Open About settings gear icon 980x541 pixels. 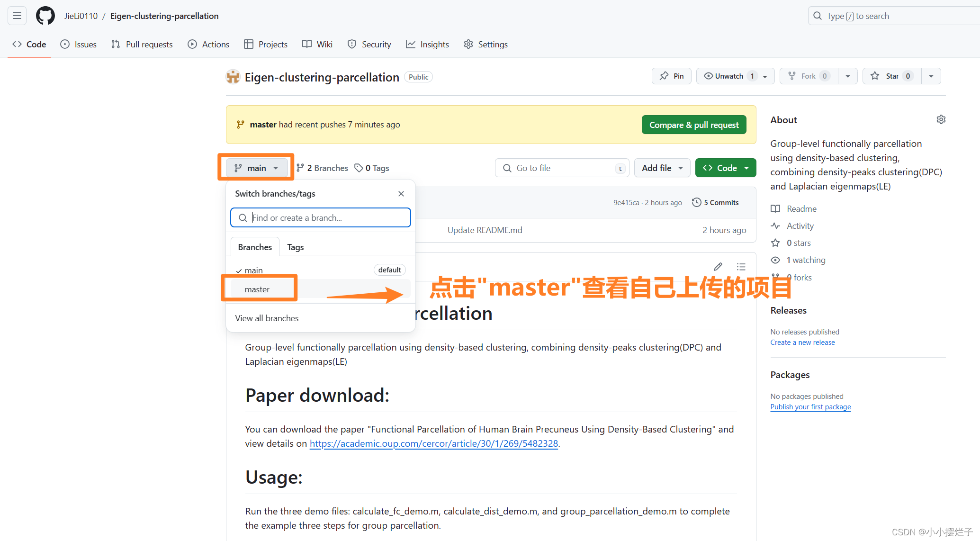pos(941,119)
